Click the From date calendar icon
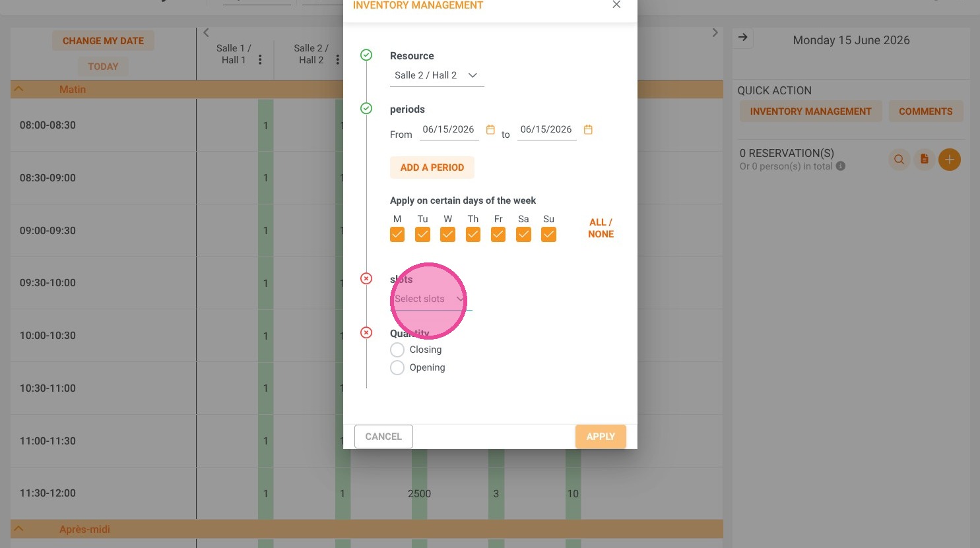 (490, 130)
